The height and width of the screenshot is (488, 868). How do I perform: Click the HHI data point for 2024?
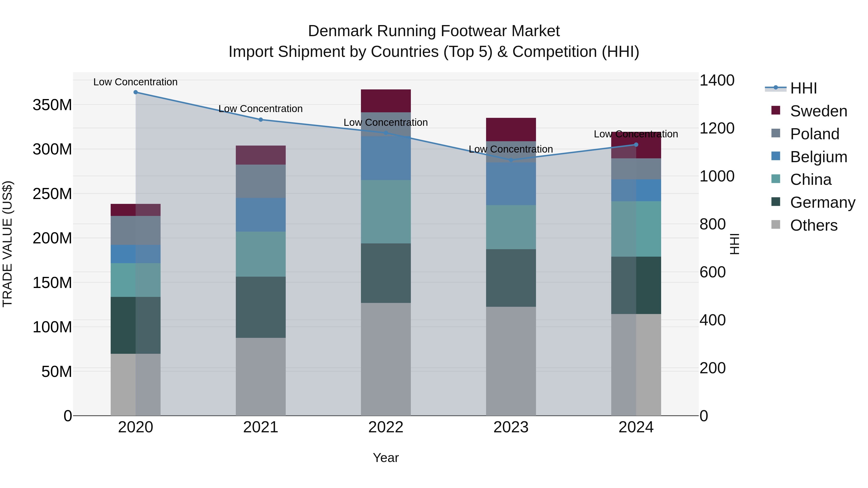636,145
